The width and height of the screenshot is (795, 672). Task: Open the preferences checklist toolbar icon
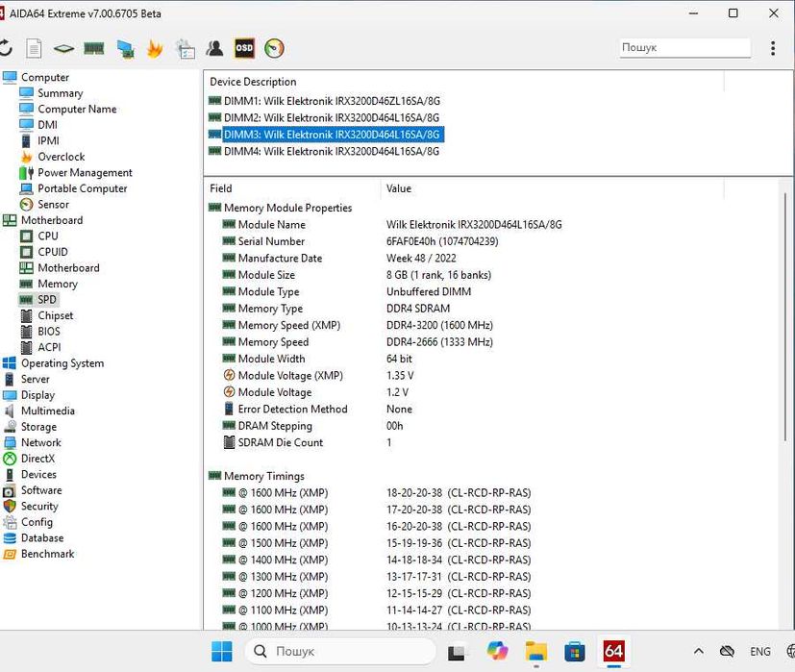[186, 49]
